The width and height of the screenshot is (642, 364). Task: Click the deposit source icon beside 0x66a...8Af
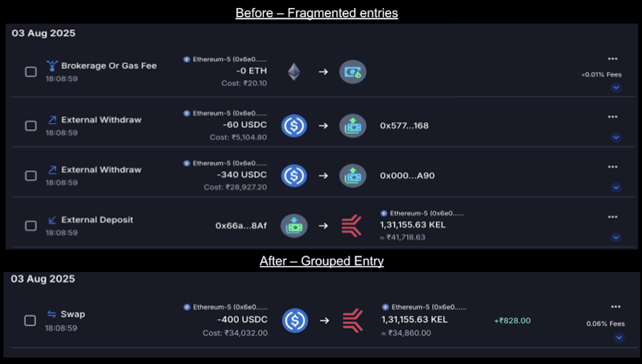click(294, 226)
